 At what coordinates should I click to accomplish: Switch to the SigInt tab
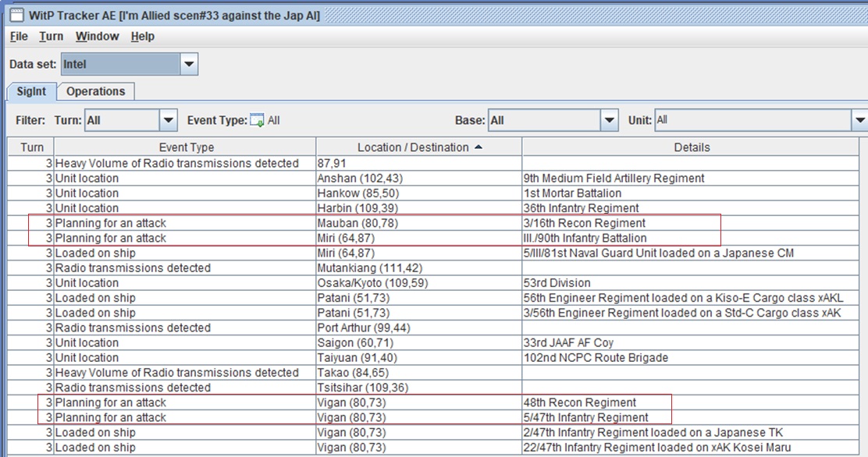[31, 91]
